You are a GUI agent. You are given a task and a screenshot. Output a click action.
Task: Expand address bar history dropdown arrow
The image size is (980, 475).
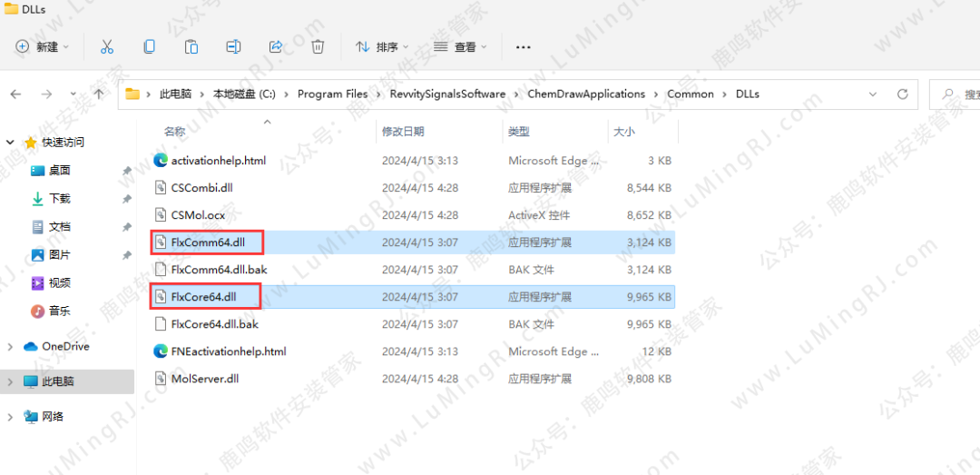[873, 94]
